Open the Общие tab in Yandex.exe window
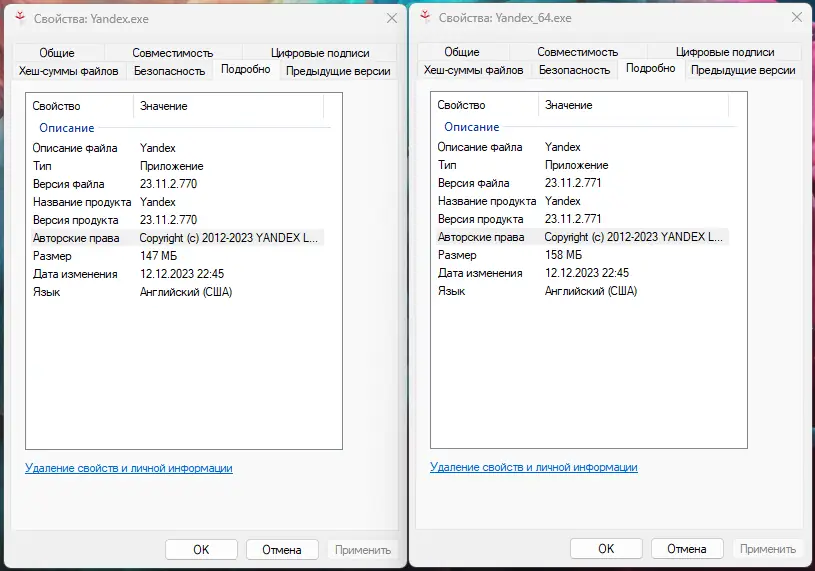Screen dimensions: 815x571 [57, 53]
